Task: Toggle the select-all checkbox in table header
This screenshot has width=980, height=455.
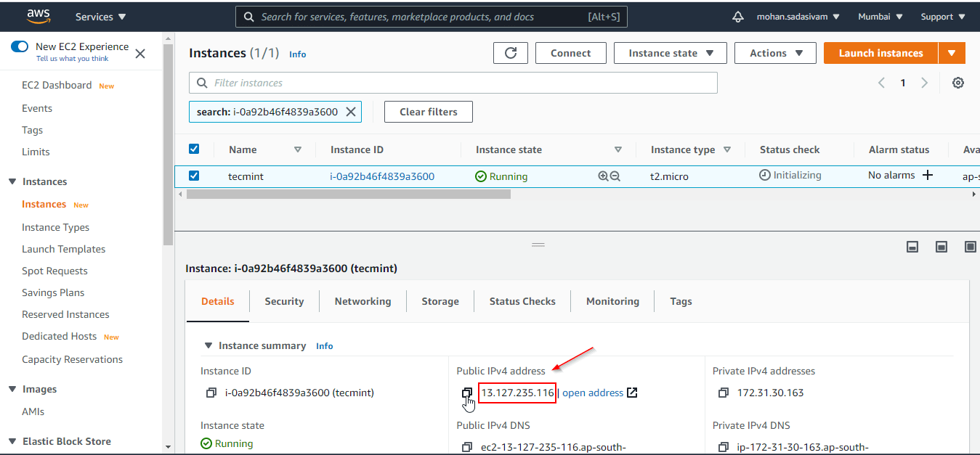Action: [x=194, y=149]
